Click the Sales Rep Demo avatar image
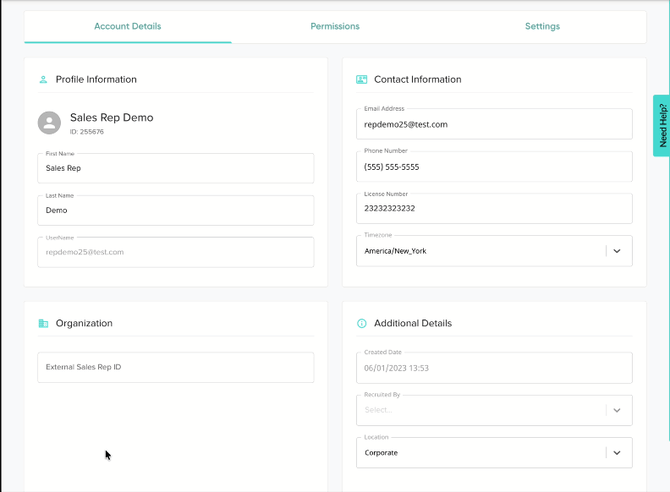The height and width of the screenshot is (492, 670). tap(49, 123)
